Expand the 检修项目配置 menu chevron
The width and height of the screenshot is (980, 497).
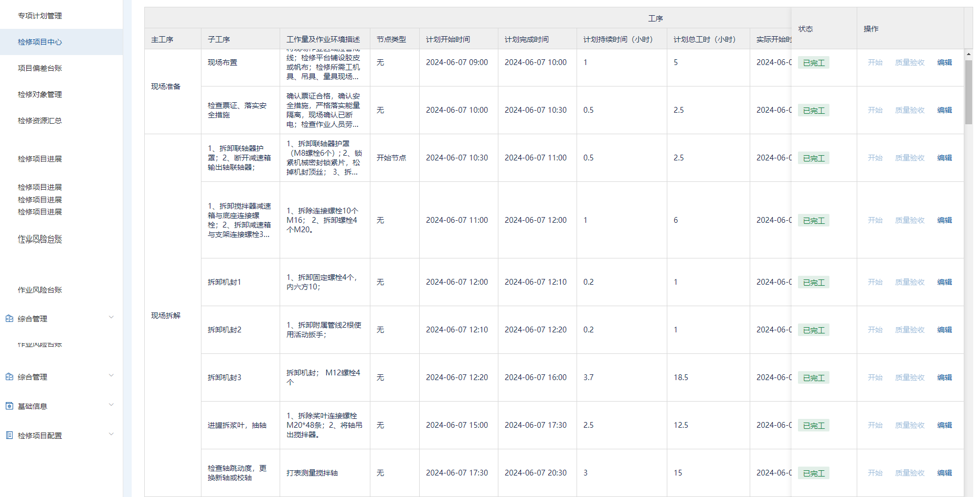[111, 435]
